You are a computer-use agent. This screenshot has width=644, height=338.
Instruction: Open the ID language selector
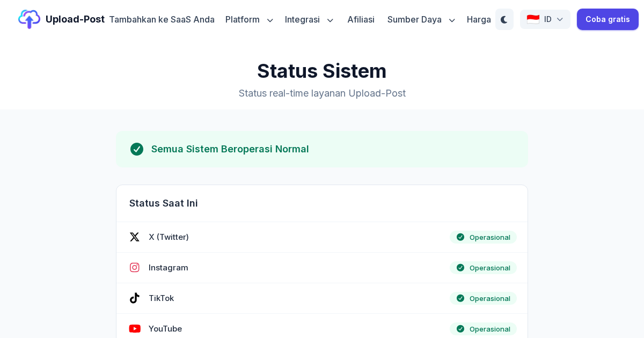coord(545,19)
